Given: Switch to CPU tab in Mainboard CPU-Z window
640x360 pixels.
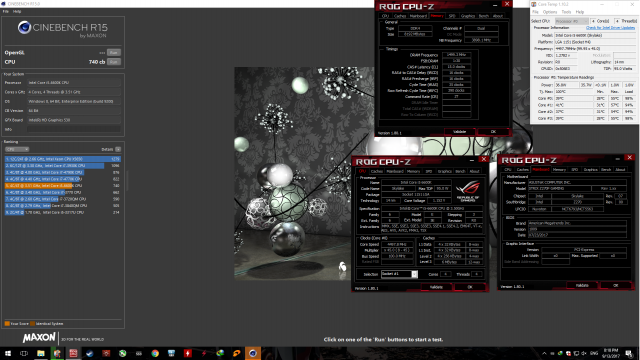Looking at the screenshot, I should click(x=508, y=170).
